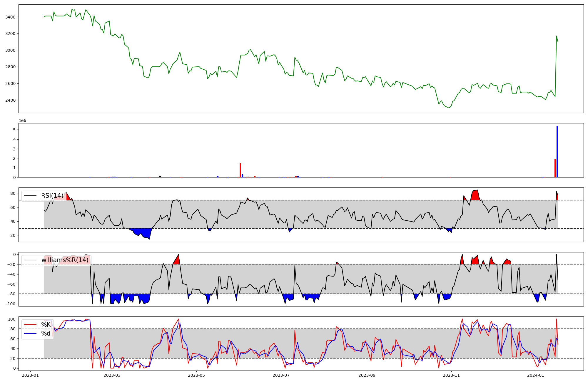Click the %d legend text
Image resolution: width=588 pixels, height=382 pixels.
tap(46, 334)
